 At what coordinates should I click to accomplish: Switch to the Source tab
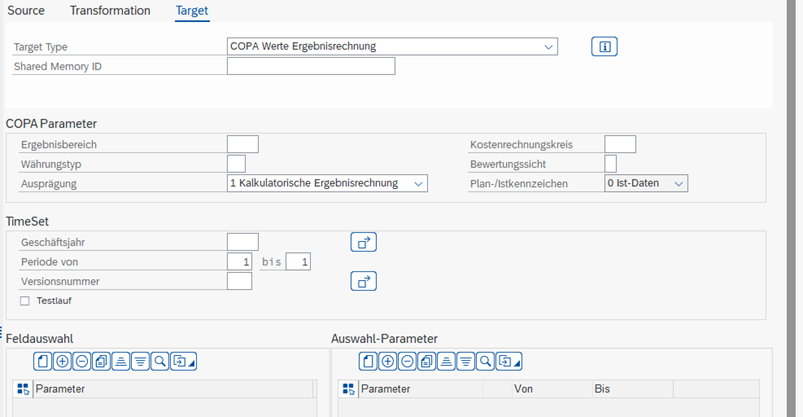[26, 11]
